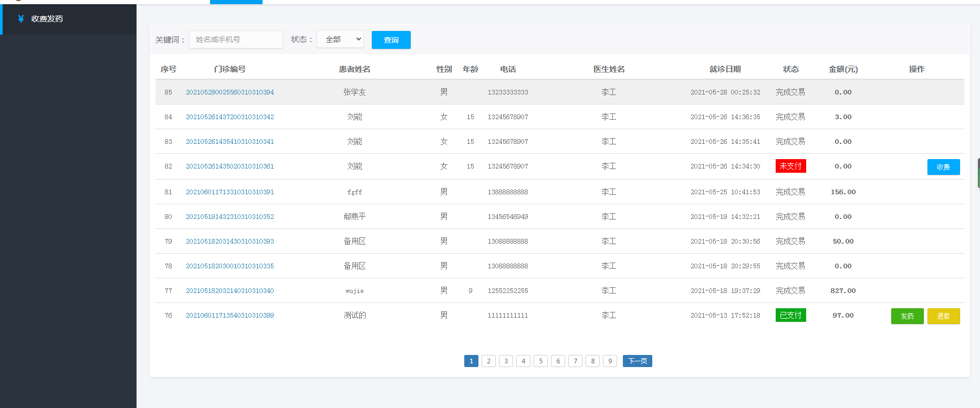Viewport: 980px width, 408px height.
Task: Click the yen icon in sidebar
Action: [x=21, y=19]
